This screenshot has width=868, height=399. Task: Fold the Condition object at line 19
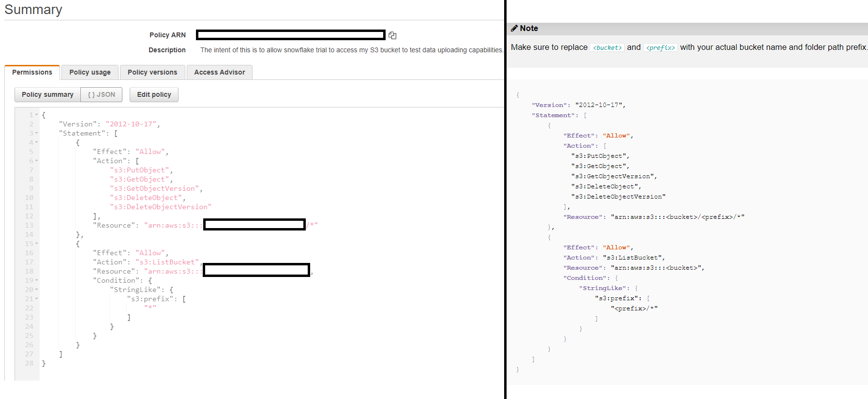[37, 280]
